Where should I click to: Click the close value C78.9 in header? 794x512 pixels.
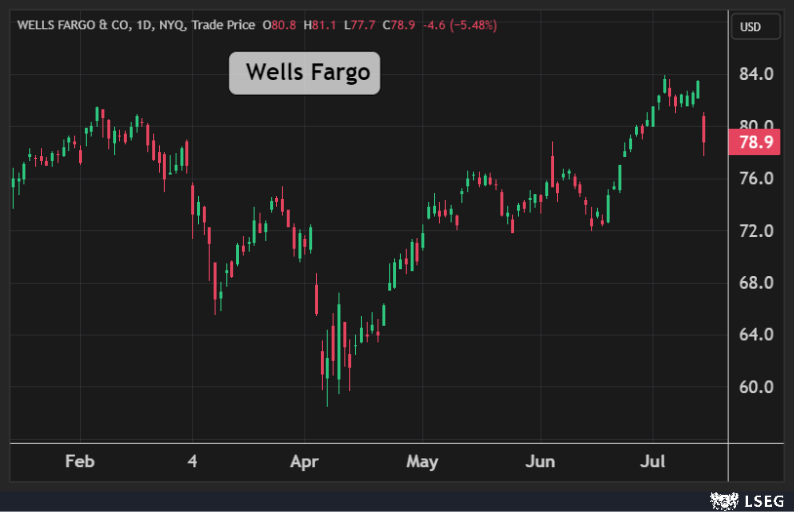[x=388, y=24]
